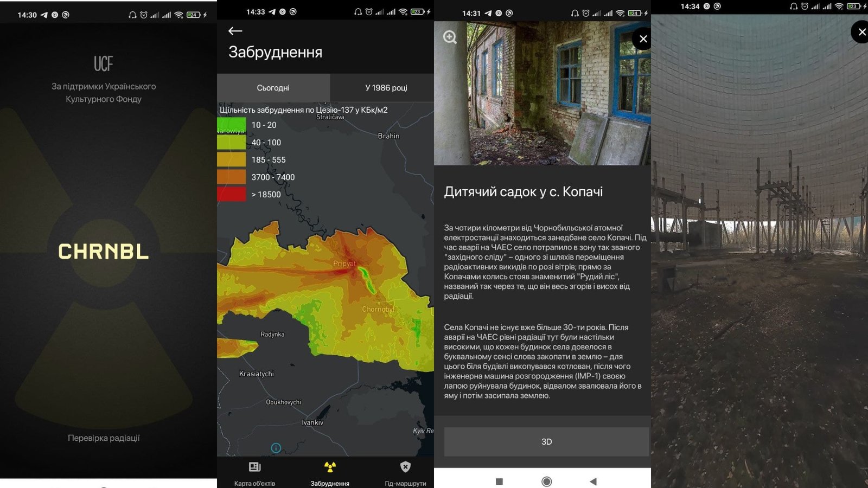This screenshot has height=488, width=868.
Task: Tap Pripyat label on contamination map
Action: [x=344, y=264]
